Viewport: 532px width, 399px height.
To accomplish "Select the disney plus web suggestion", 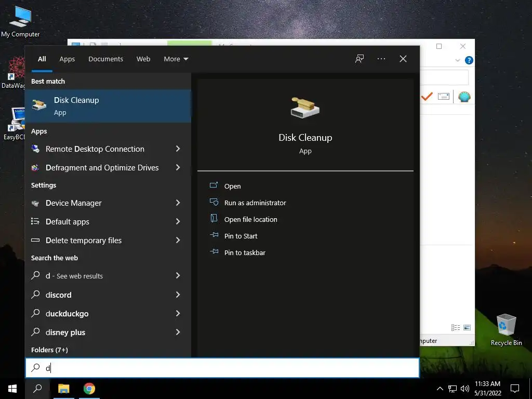I will click(x=108, y=332).
